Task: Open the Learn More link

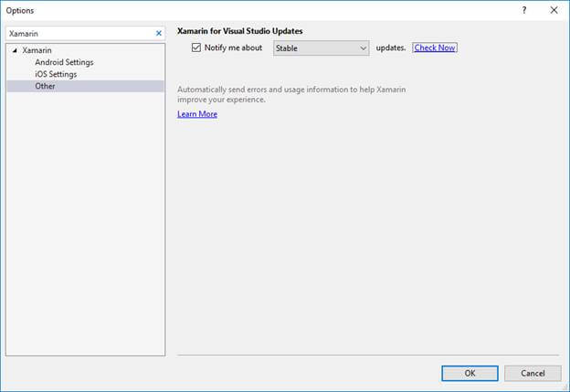Action: point(197,114)
